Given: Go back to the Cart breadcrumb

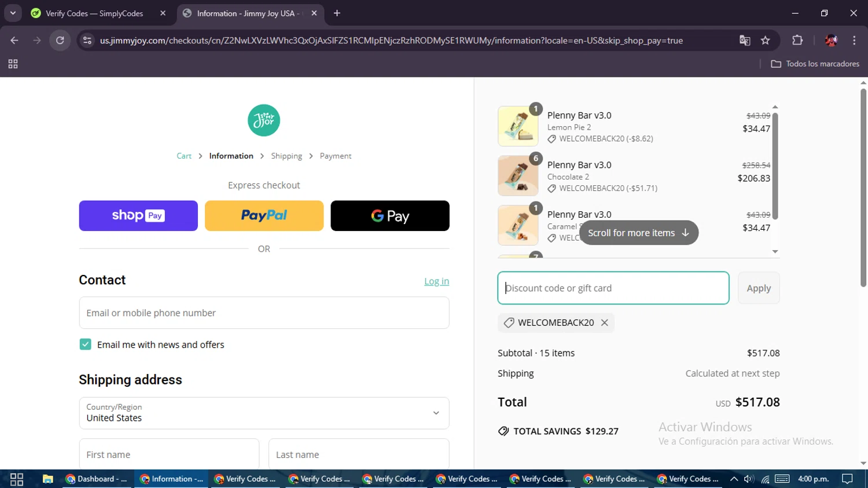Looking at the screenshot, I should (x=184, y=156).
